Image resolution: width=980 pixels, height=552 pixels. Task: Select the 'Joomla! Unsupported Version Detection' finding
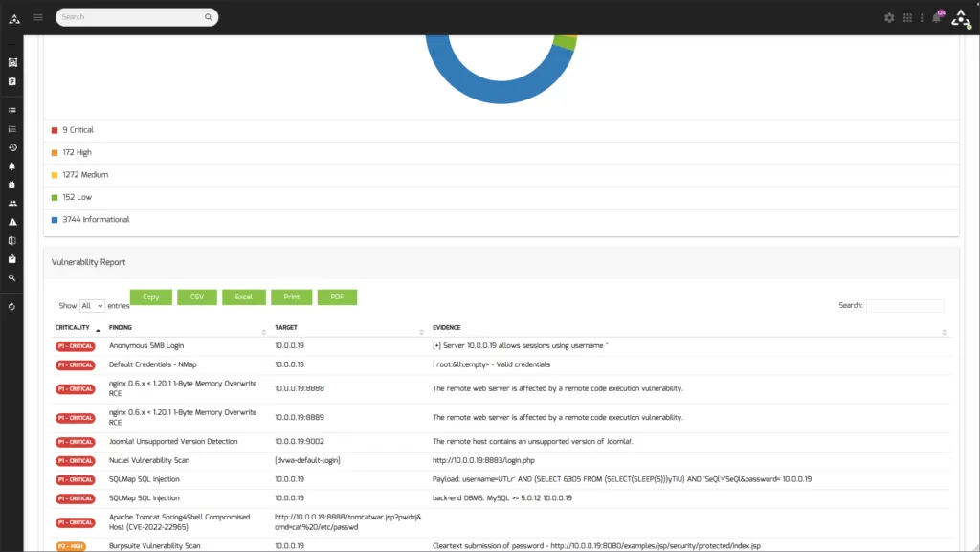[173, 441]
